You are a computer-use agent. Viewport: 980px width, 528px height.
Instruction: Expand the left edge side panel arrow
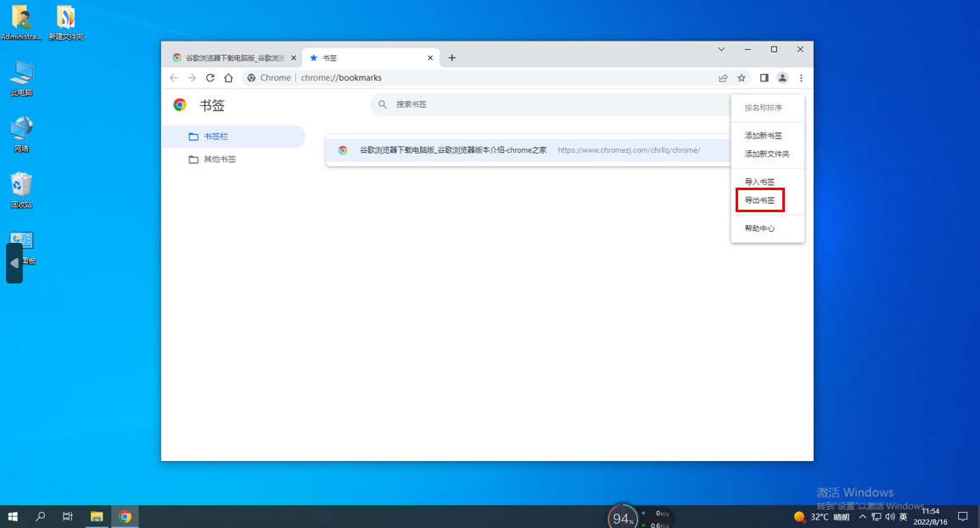(14, 263)
